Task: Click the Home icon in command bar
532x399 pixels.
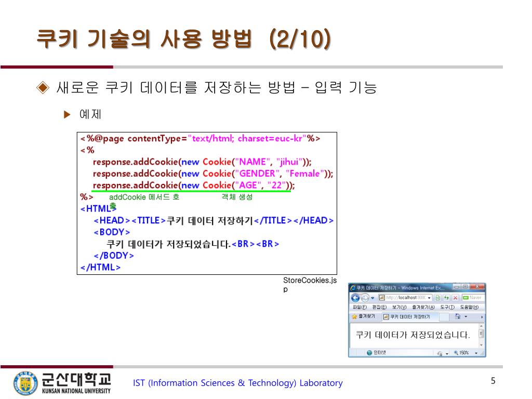Action: pos(458,316)
